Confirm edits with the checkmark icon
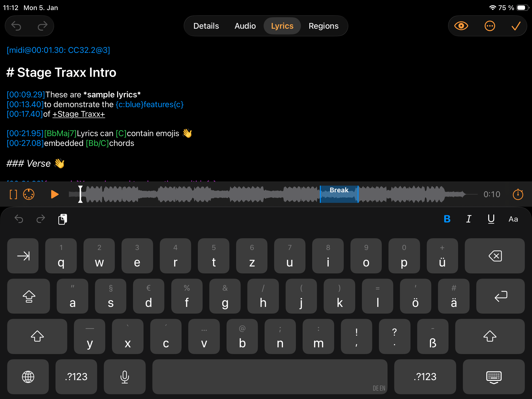Image resolution: width=532 pixels, height=399 pixels. [516, 26]
